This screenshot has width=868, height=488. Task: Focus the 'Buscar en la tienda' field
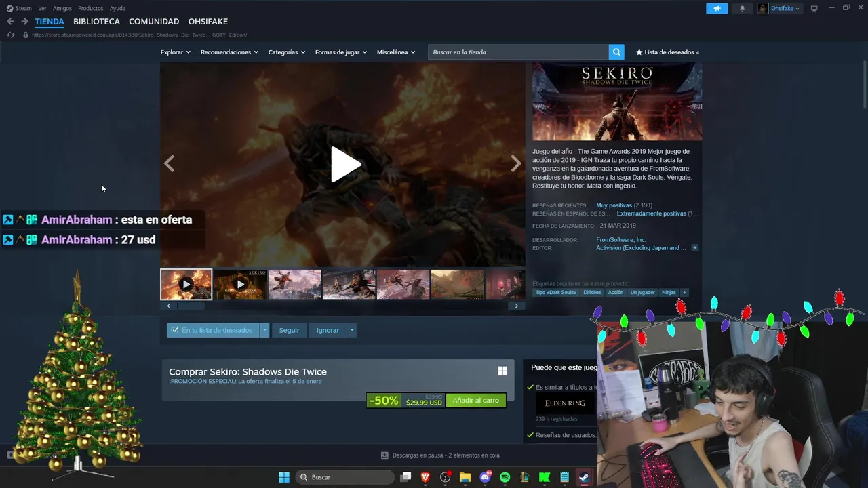(519, 52)
